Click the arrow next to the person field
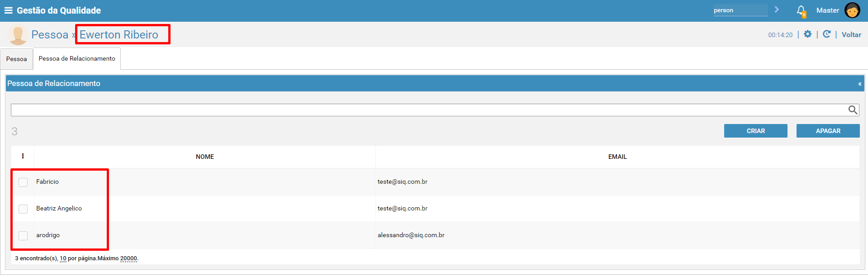 click(777, 10)
